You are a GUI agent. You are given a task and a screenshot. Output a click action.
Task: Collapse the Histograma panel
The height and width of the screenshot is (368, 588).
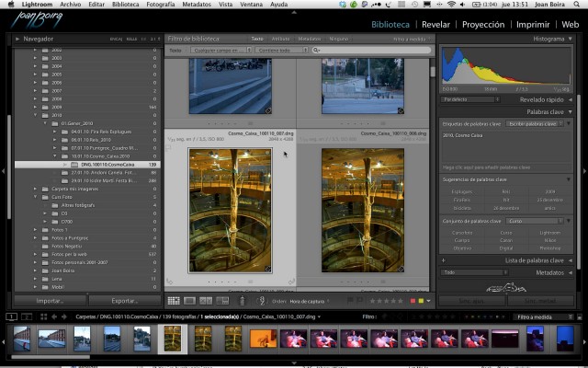(x=570, y=39)
